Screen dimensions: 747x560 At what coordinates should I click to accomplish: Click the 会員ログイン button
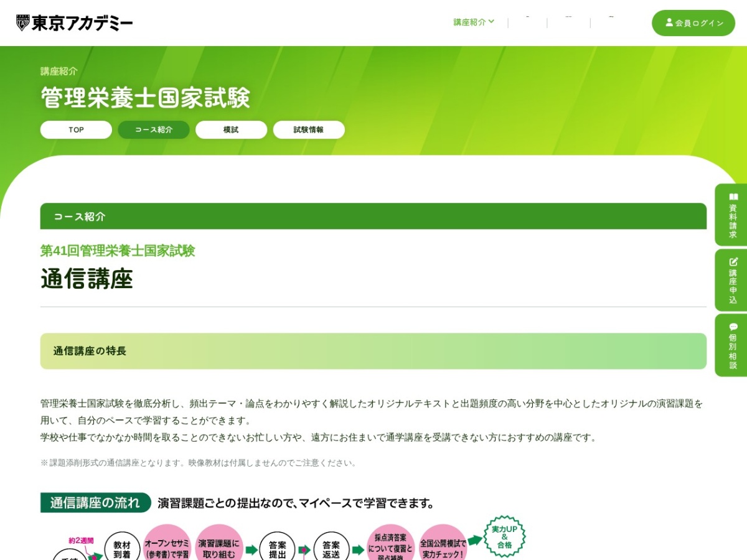(693, 23)
